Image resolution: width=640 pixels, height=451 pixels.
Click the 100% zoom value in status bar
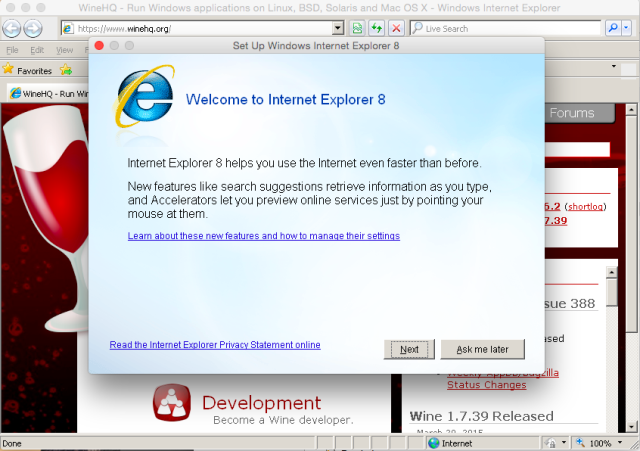[600, 443]
